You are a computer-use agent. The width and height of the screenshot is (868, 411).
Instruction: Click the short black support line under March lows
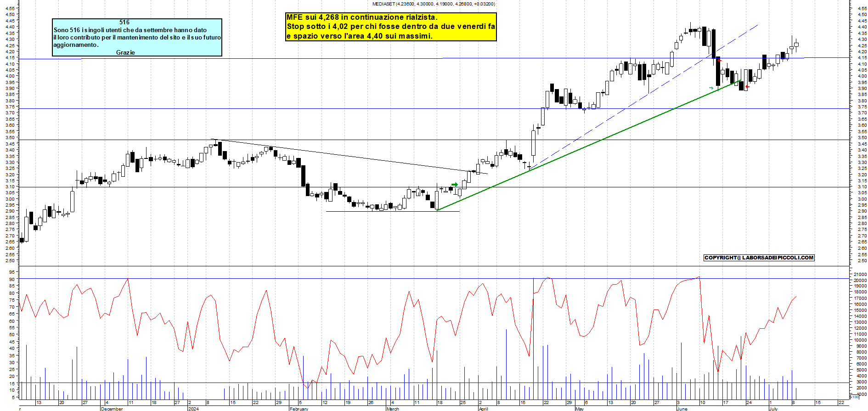click(393, 211)
